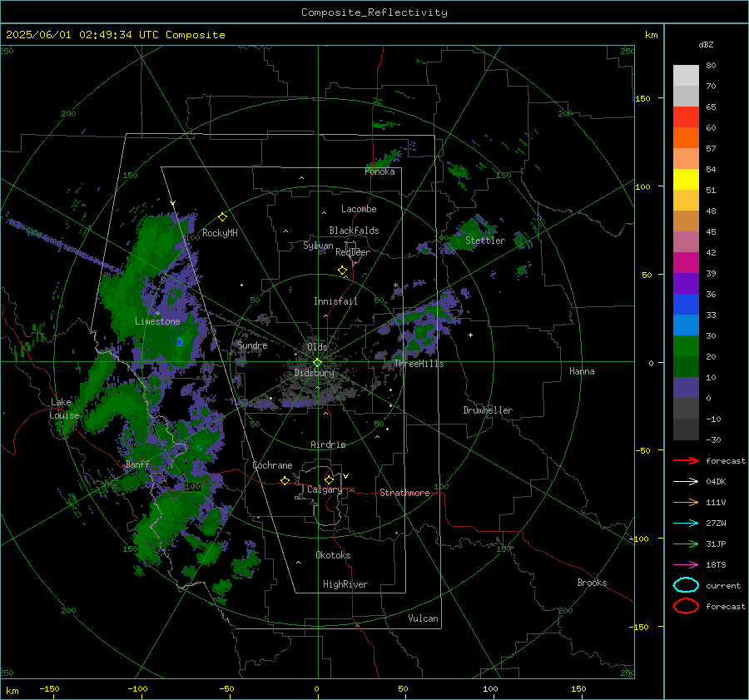This screenshot has width=749, height=700.
Task: Click the Sylvan label on map
Action: point(318,246)
